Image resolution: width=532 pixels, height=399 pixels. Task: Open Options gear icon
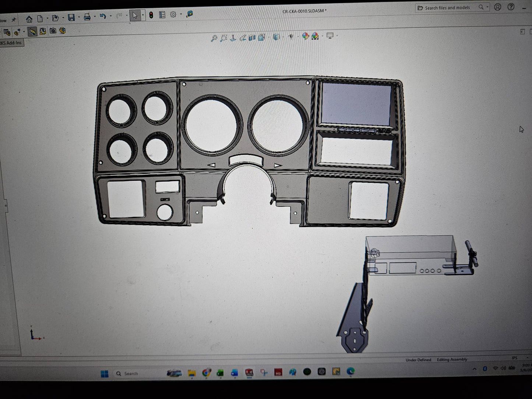pos(173,14)
